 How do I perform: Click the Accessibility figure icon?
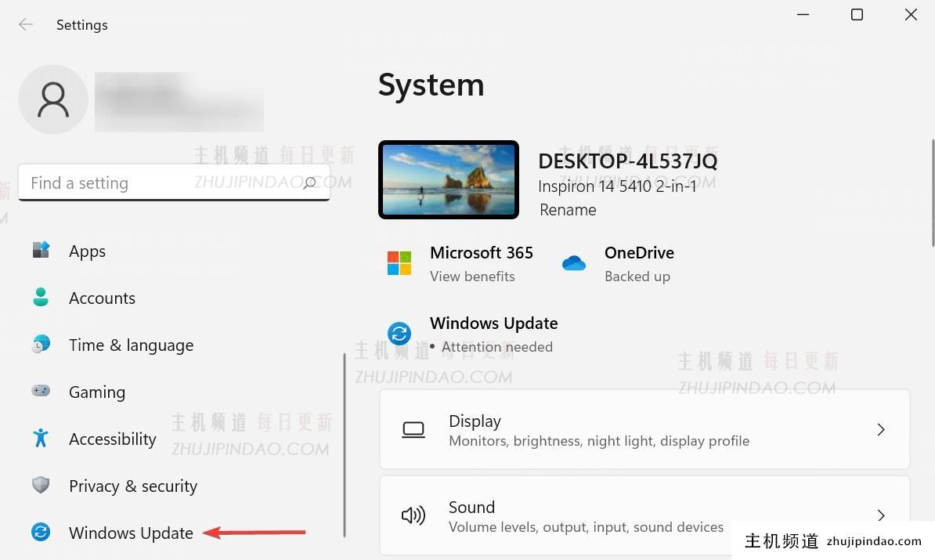coord(41,438)
